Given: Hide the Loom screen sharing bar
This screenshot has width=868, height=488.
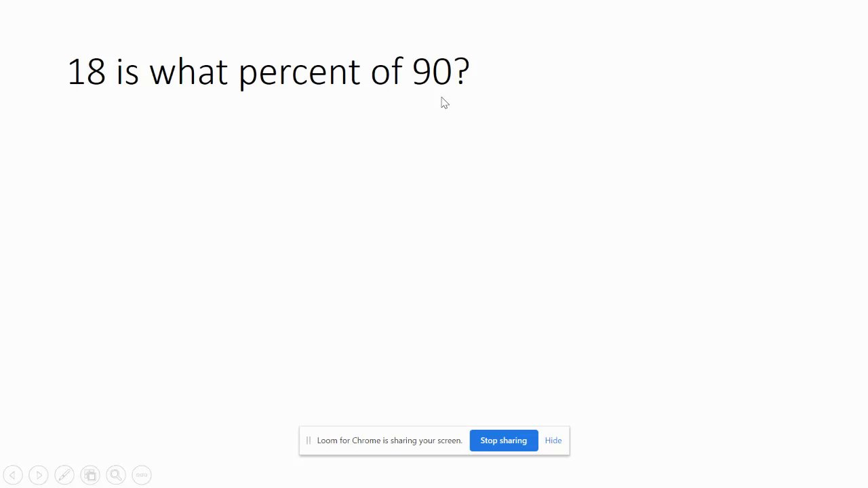Looking at the screenshot, I should (x=553, y=441).
